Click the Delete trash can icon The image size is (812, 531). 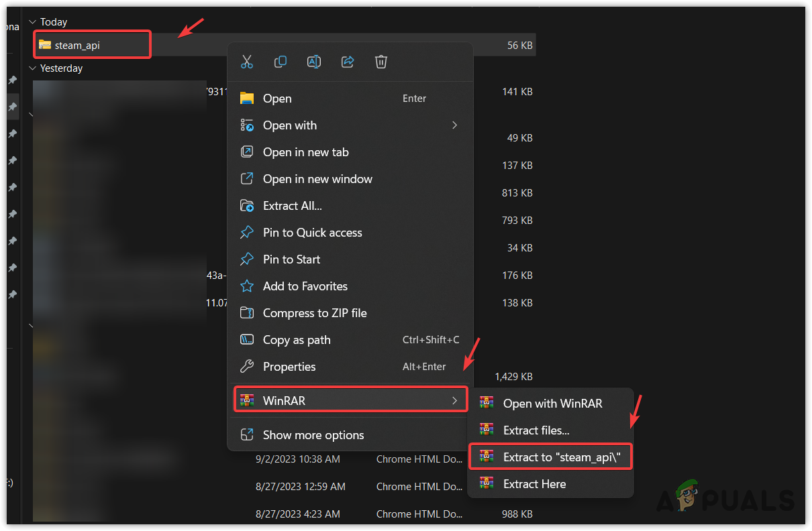click(x=381, y=62)
